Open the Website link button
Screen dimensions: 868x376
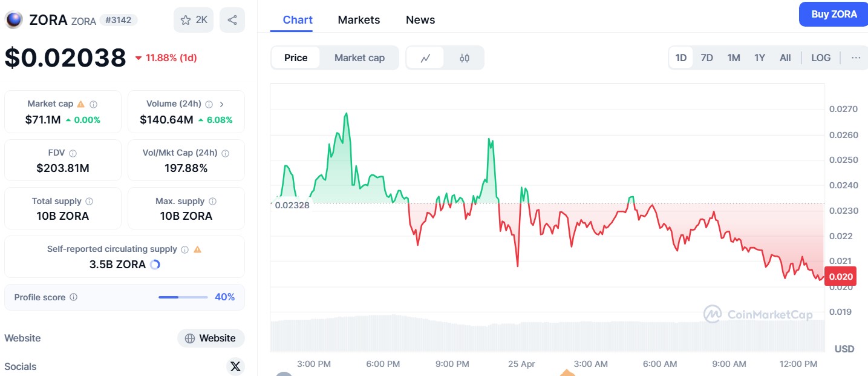[210, 338]
